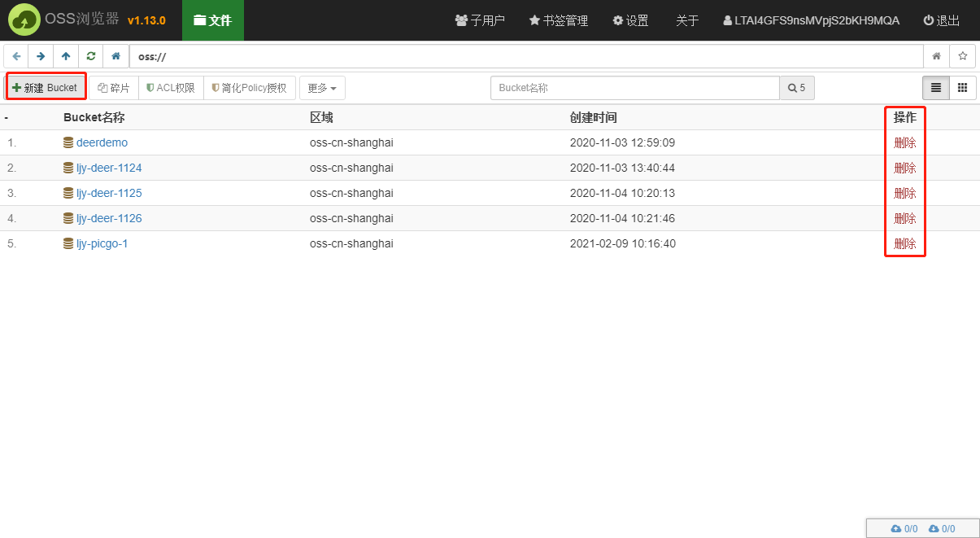Open 设置
The image size is (980, 538).
pos(630,20)
